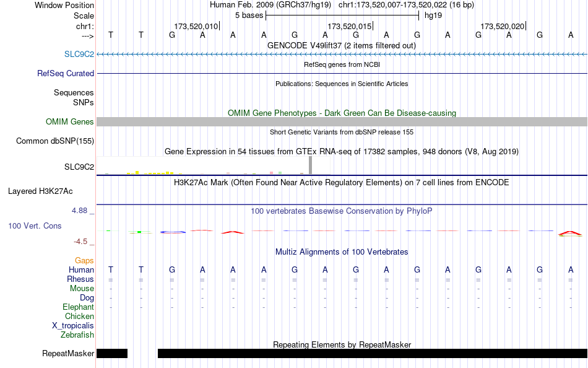The image size is (588, 368).
Task: Click the SLC9C2 intron arrow line
Action: click(342, 55)
